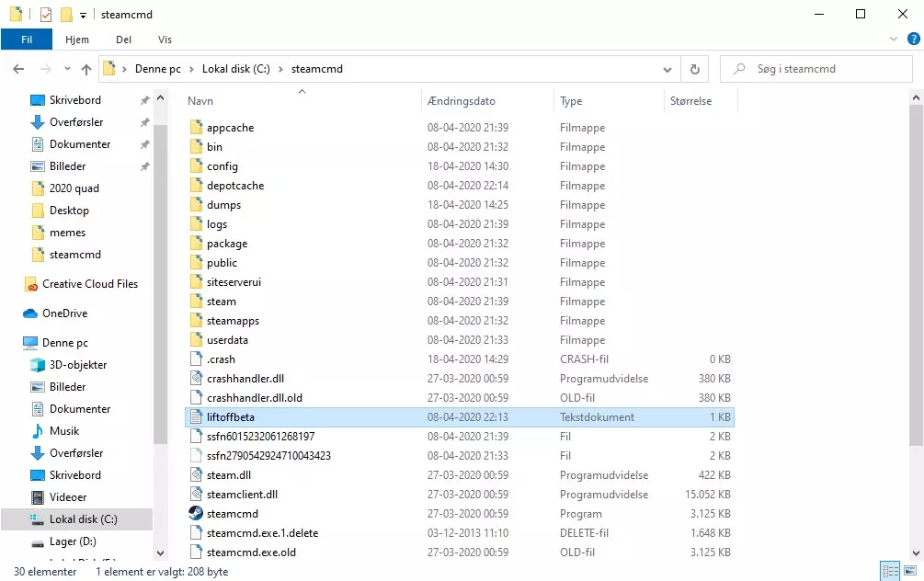Select the crashhandler.dll file icon
This screenshot has width=924, height=581.
[x=196, y=379]
